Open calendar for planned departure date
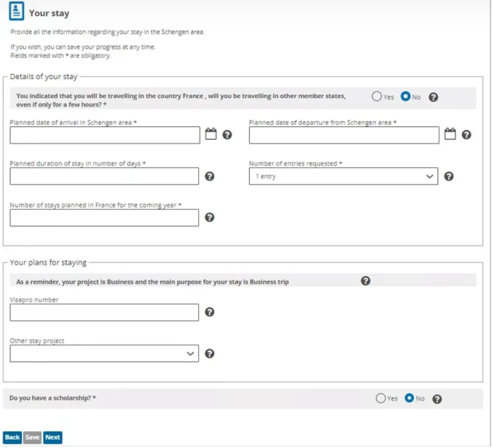This screenshot has height=448, width=492. [450, 134]
